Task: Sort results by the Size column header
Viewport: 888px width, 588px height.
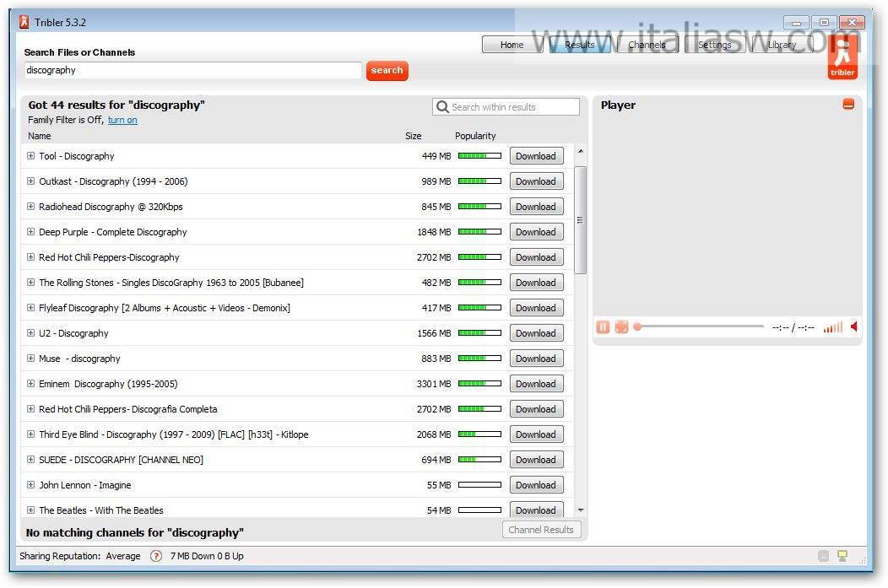Action: [413, 136]
